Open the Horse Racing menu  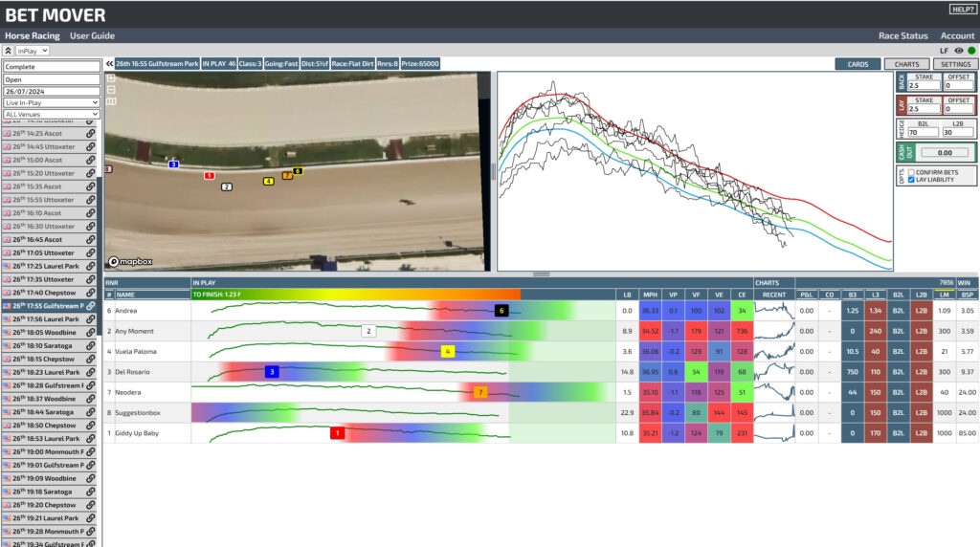[x=33, y=35]
